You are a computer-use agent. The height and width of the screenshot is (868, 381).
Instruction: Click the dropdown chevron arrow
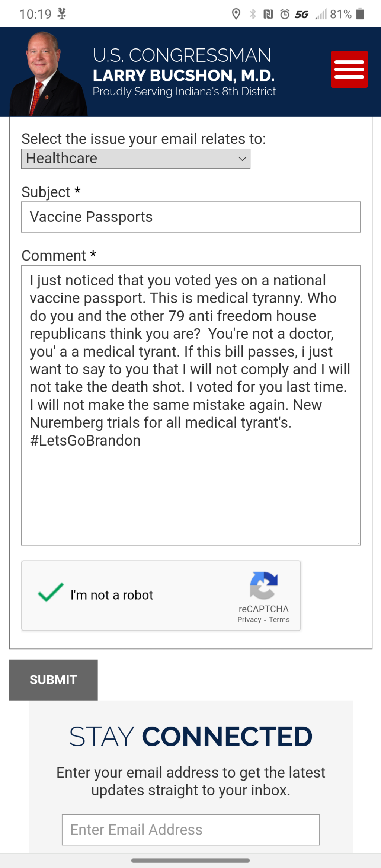(x=242, y=159)
